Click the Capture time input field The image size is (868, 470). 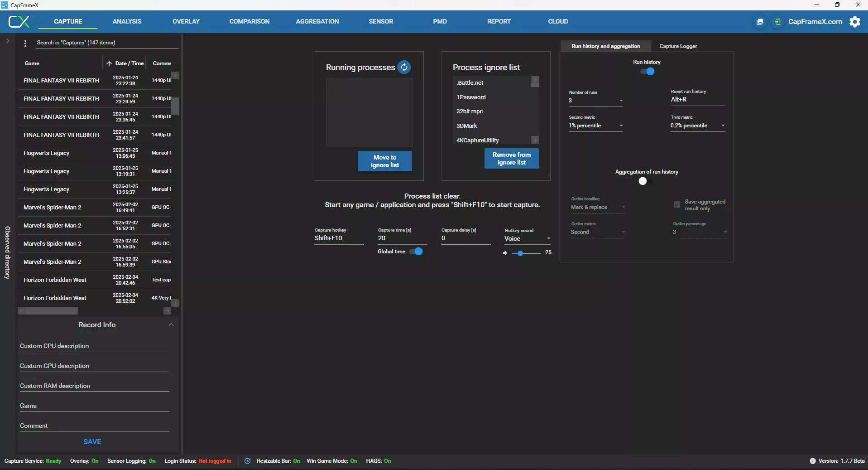point(402,238)
